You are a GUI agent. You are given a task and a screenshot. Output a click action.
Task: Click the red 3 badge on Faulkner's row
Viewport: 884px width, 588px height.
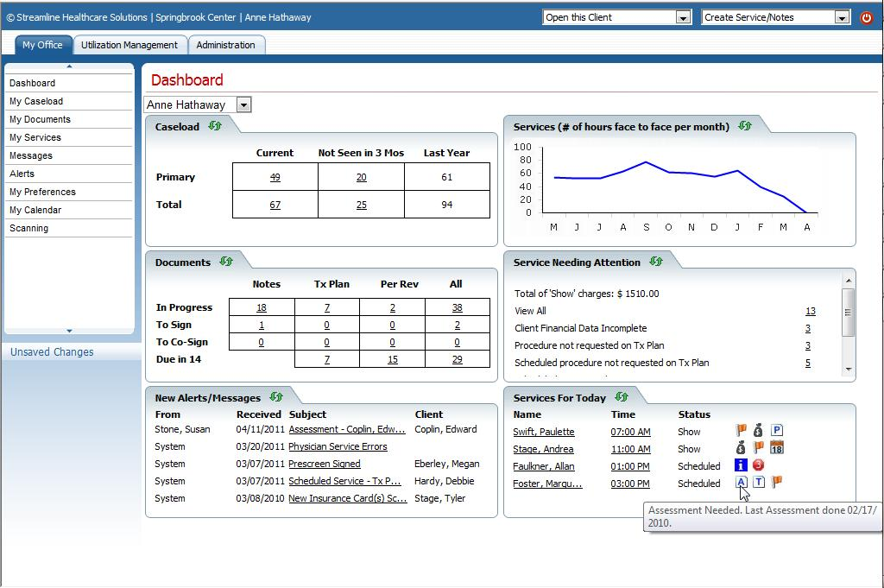[x=758, y=465]
